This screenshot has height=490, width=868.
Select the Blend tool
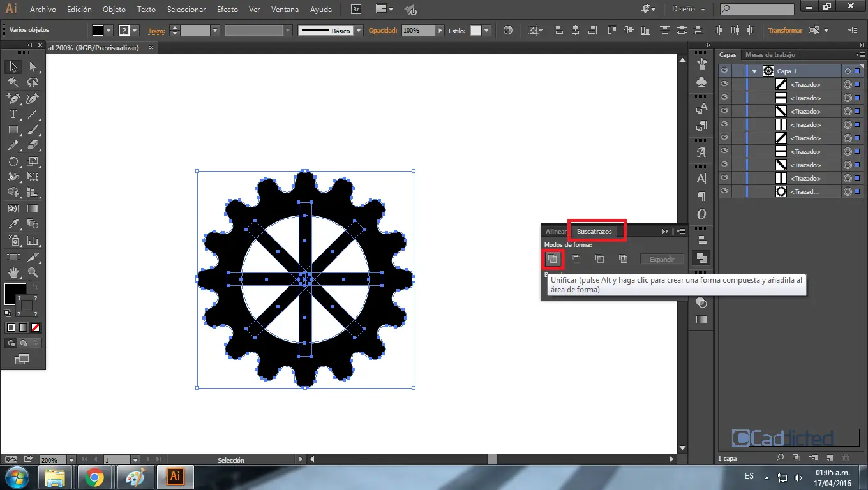(x=33, y=224)
